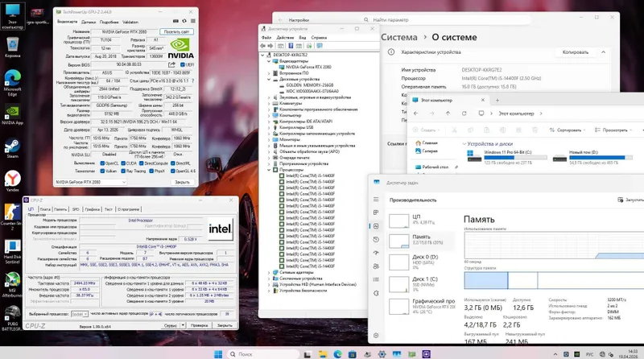Screen dimensions: 644x359
Task: Toggle the DirectCompute checkbox in GPU-Z
Action: click(x=142, y=163)
